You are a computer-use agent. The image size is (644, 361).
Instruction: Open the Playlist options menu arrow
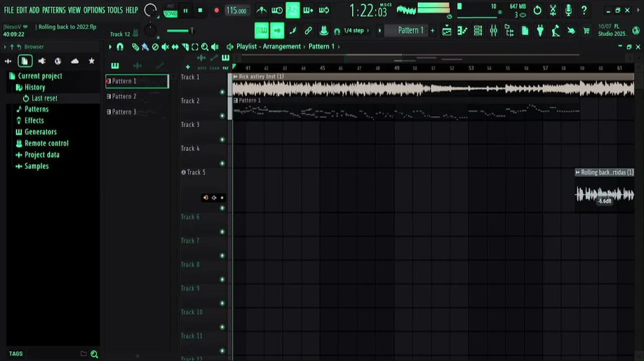coord(110,47)
